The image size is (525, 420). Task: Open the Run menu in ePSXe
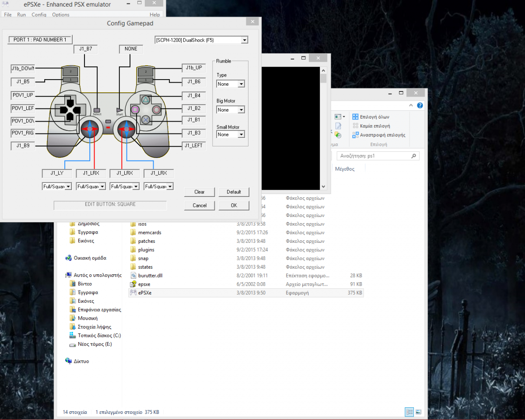pyautogui.click(x=21, y=14)
